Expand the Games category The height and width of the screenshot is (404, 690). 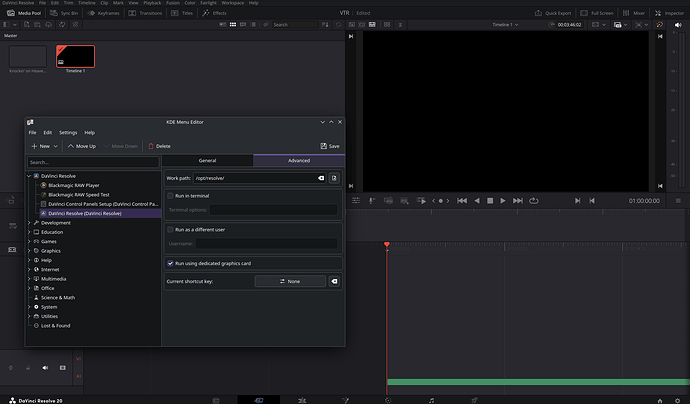pos(29,242)
